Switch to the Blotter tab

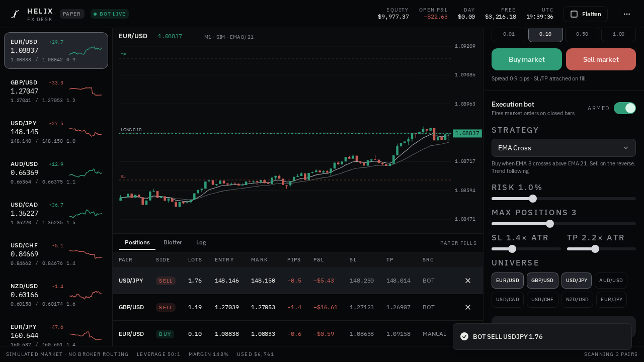[x=173, y=242]
